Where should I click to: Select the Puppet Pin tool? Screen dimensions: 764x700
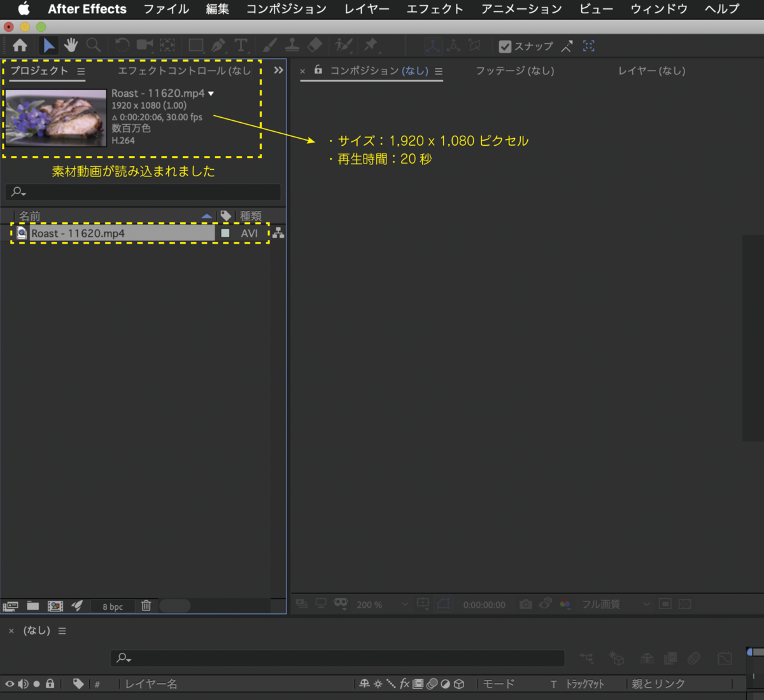(x=371, y=45)
